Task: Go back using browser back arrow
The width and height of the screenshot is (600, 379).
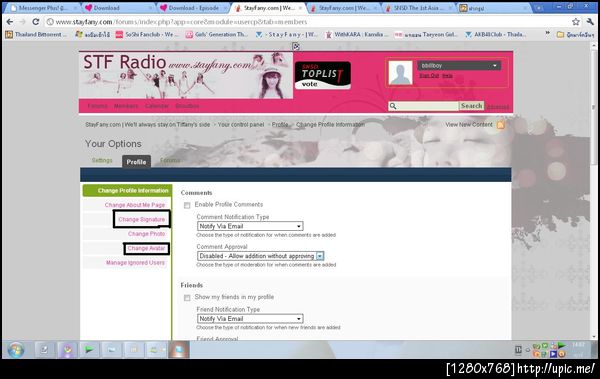Action: pos(10,22)
